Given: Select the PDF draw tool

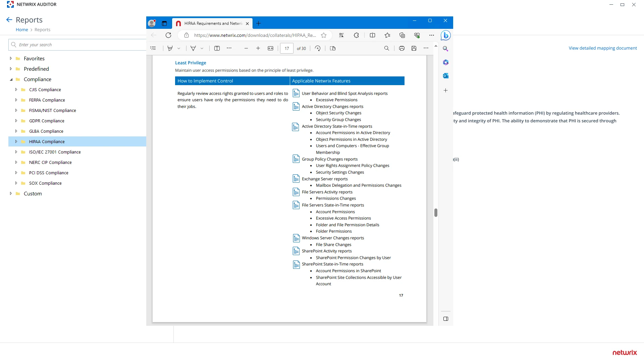Looking at the screenshot, I should pos(193,48).
